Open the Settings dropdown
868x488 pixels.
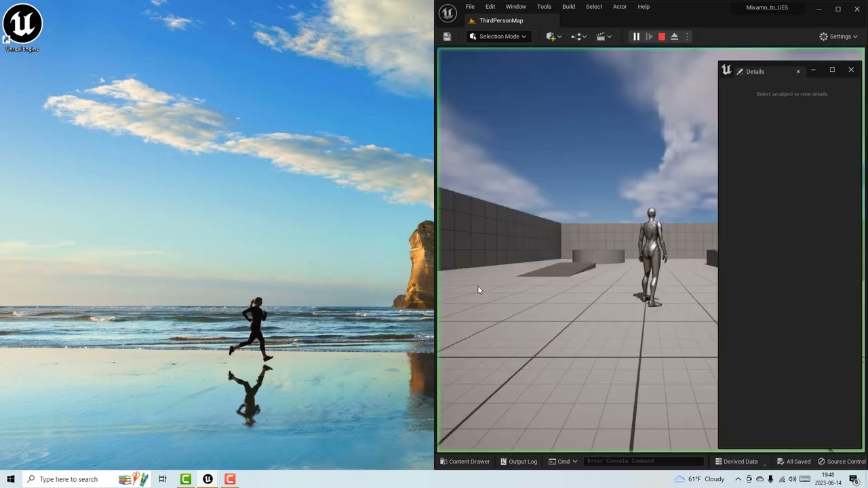(838, 37)
